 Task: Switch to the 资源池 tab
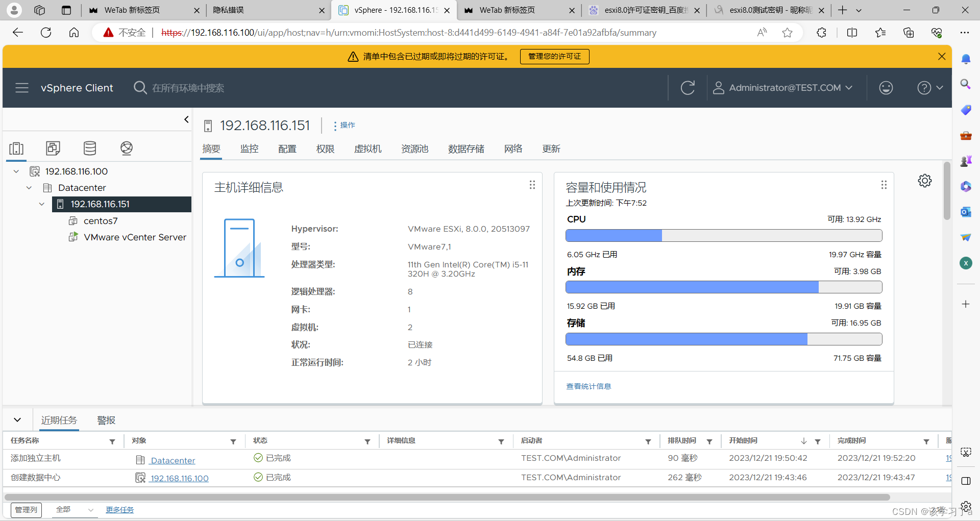[x=415, y=149]
